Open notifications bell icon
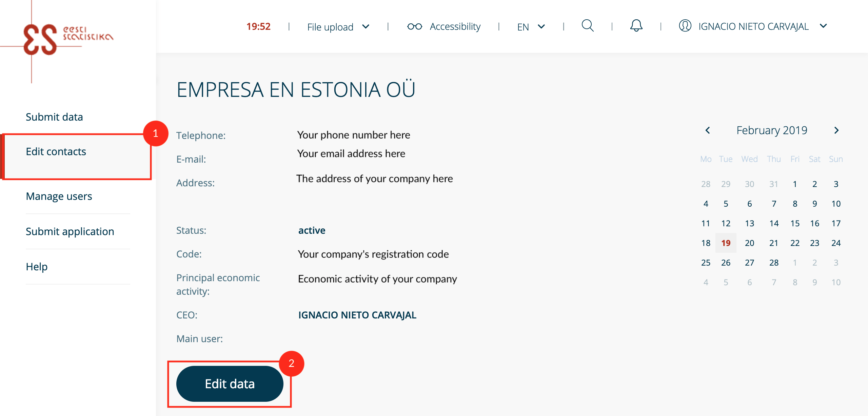The image size is (868, 416). click(636, 26)
